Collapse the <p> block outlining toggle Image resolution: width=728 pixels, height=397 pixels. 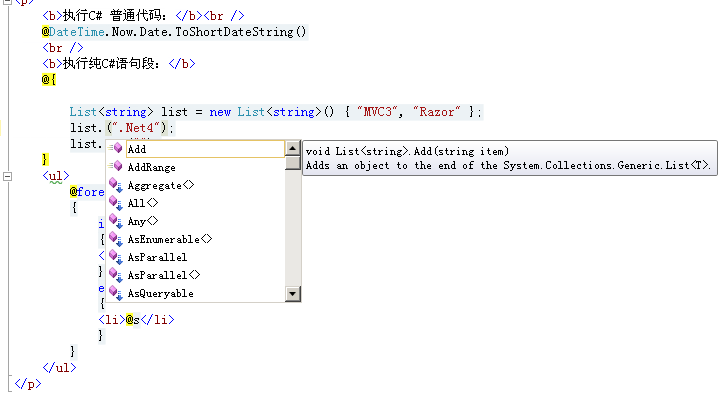(7, 1)
